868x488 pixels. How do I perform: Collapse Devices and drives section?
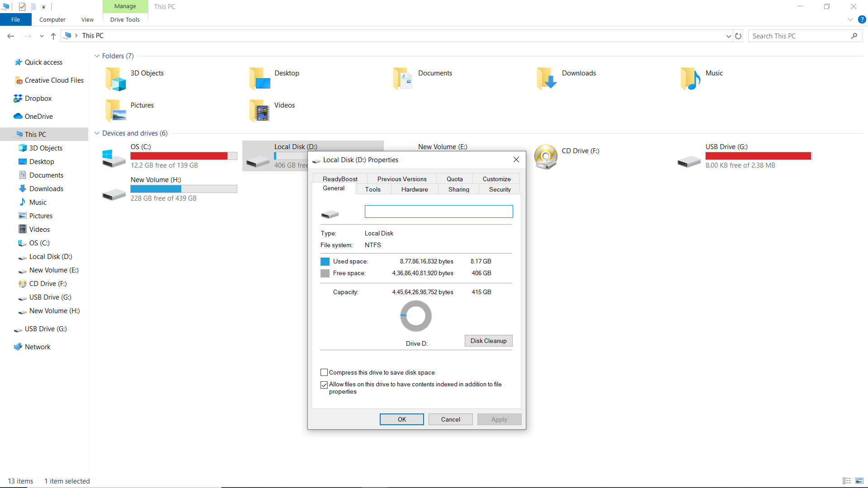click(97, 133)
